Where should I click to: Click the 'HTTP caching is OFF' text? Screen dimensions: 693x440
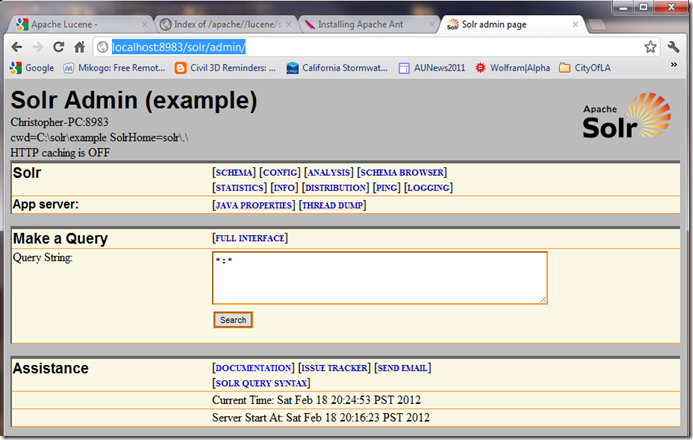point(61,153)
